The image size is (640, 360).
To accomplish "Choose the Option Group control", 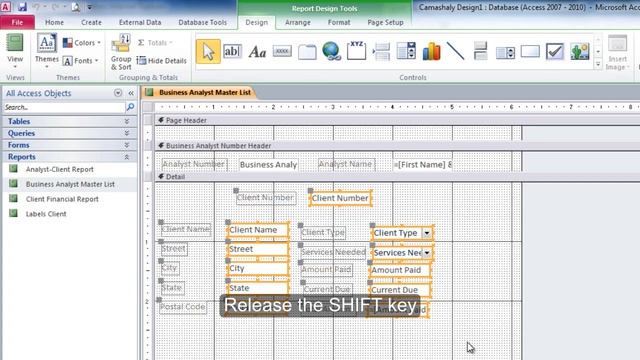I will pos(356,51).
